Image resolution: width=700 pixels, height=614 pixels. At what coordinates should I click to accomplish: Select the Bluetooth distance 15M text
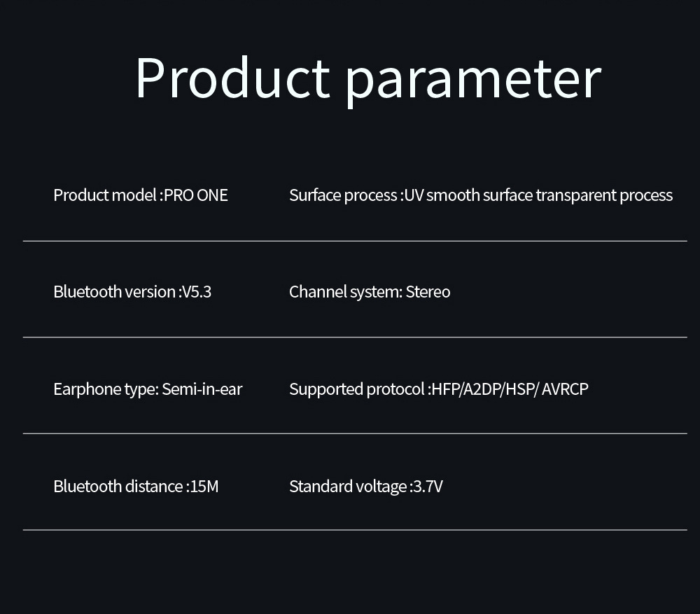[135, 486]
